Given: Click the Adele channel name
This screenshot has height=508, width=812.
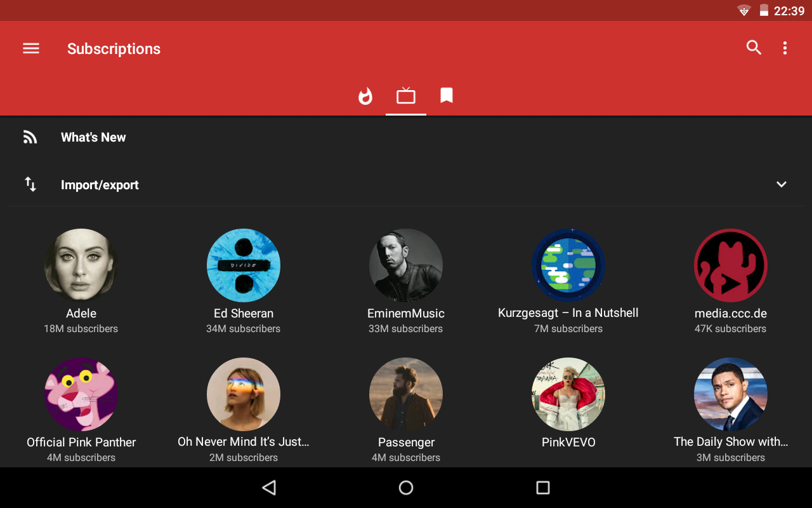Looking at the screenshot, I should click(x=81, y=313).
